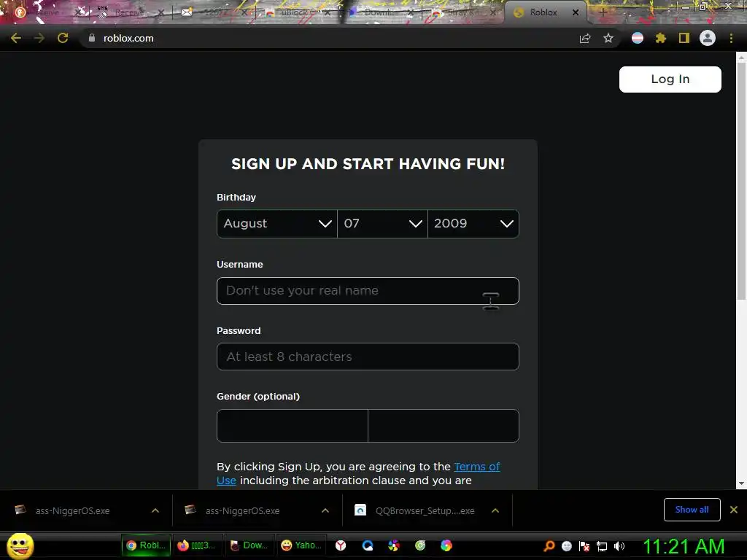This screenshot has height=560, width=747.
Task: View site info via the lock icon
Action: tap(91, 38)
